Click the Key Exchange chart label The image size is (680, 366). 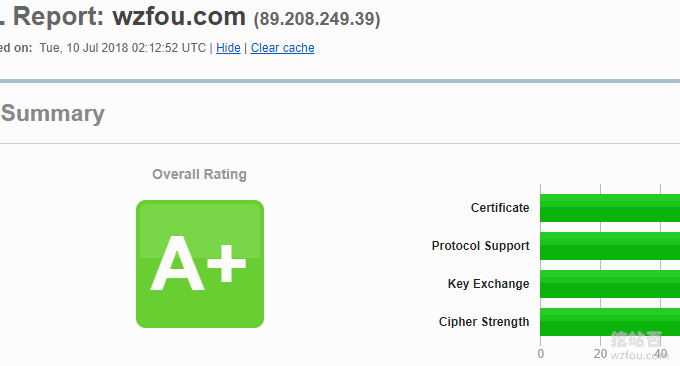pos(488,284)
